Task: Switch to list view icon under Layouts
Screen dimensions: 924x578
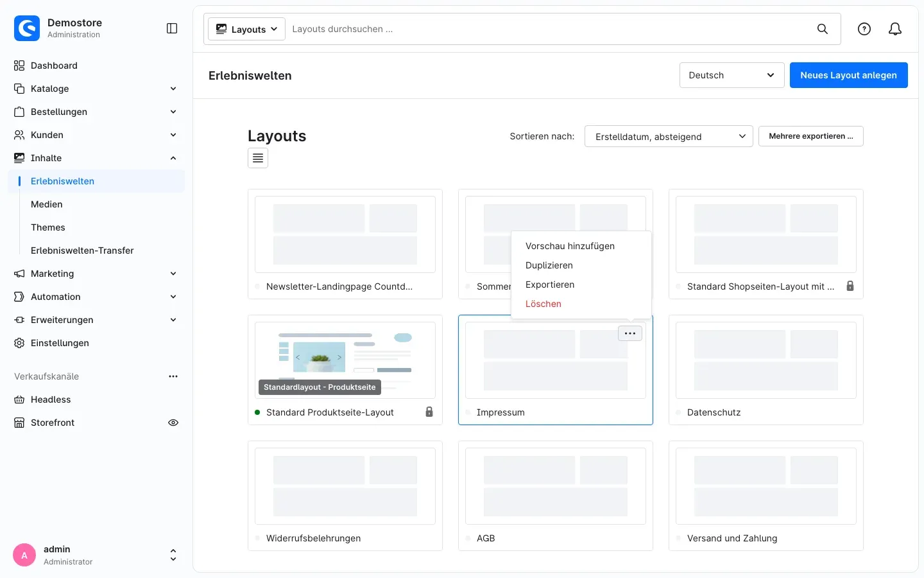Action: tap(258, 158)
